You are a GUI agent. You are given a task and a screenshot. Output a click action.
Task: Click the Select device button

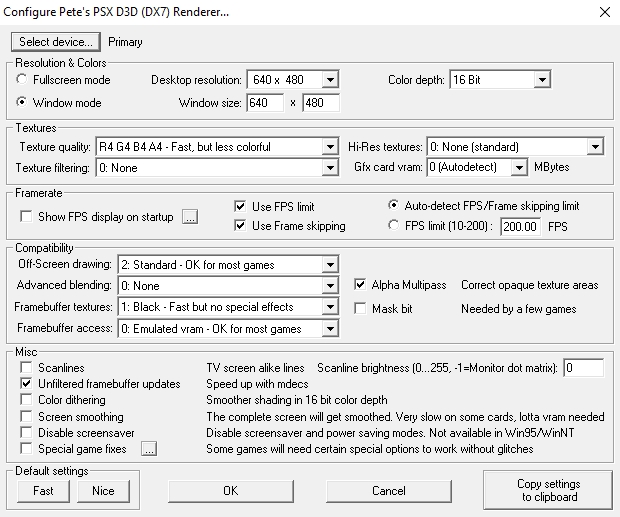pos(56,42)
